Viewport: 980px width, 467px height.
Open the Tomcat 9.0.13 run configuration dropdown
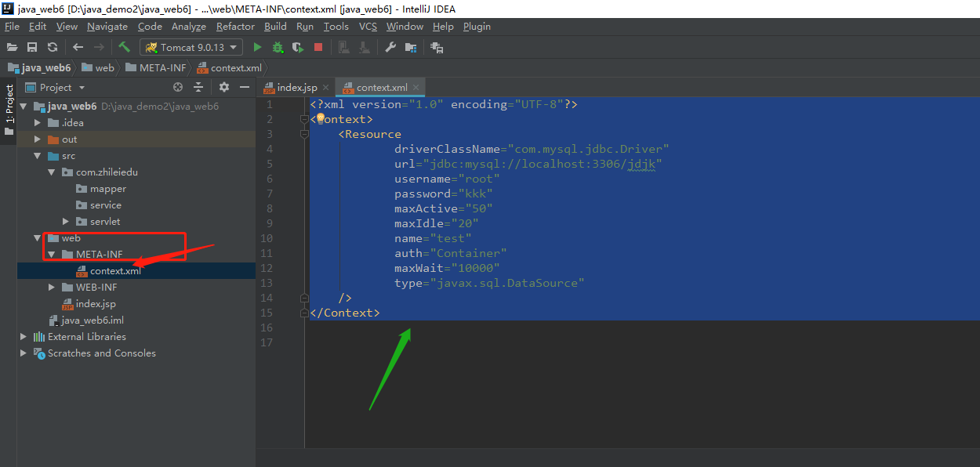[x=191, y=47]
